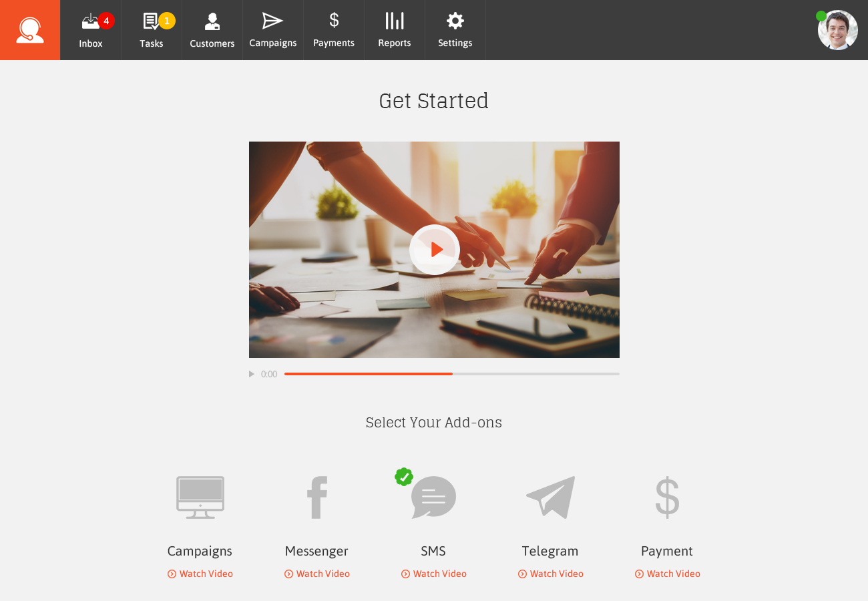This screenshot has height=601, width=868.
Task: Select the Telegram paper plane add-on icon
Action: (551, 497)
